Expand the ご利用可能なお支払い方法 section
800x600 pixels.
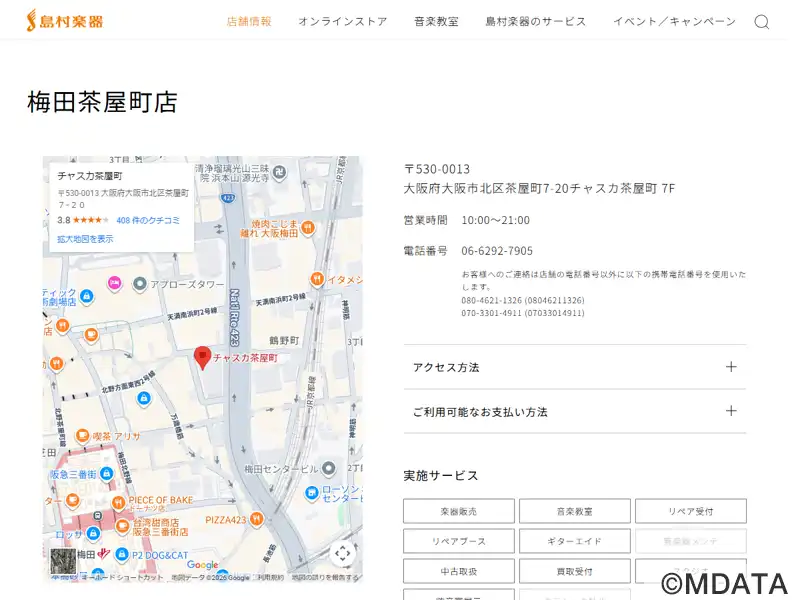[575, 411]
